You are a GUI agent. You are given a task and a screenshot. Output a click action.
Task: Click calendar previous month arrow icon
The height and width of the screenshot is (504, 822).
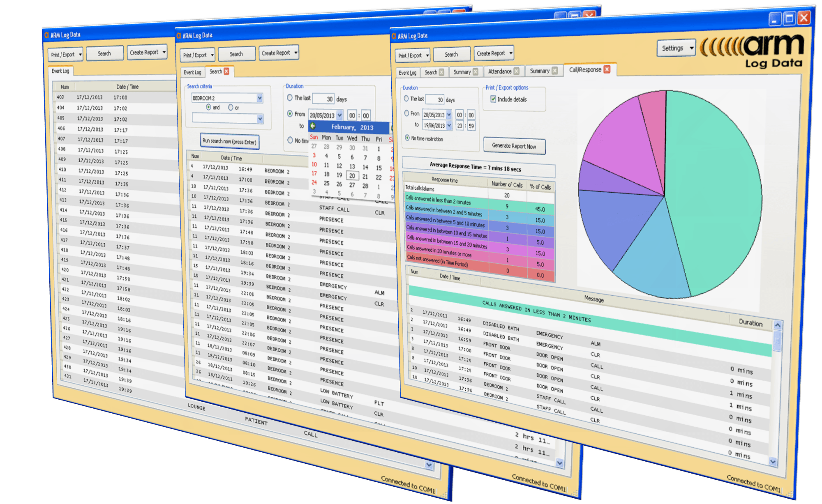point(313,126)
